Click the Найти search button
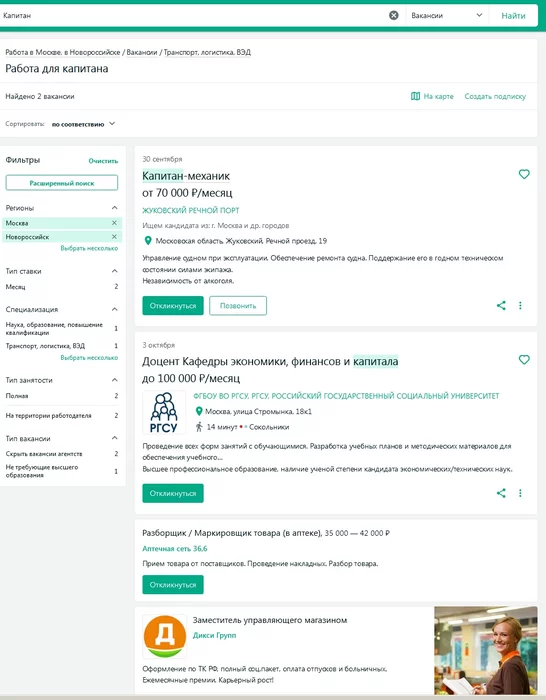Viewport: 546px width, 700px height. tap(513, 16)
